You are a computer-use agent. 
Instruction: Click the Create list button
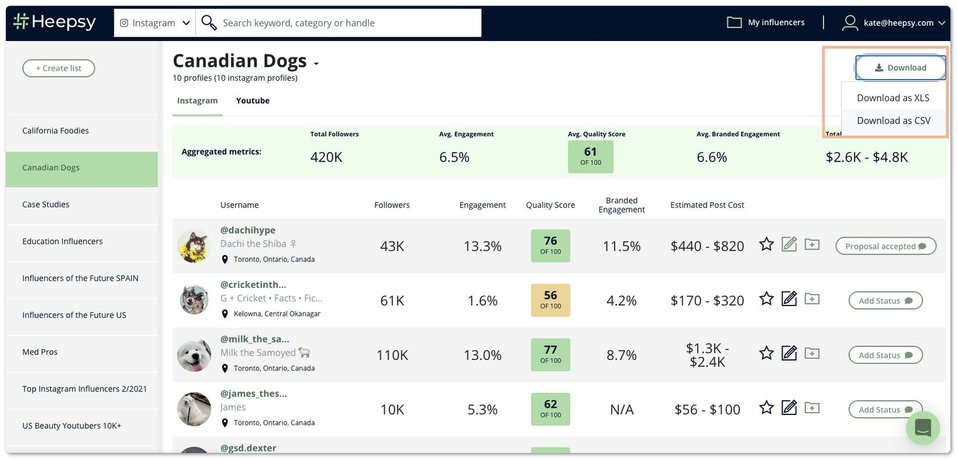tap(59, 68)
